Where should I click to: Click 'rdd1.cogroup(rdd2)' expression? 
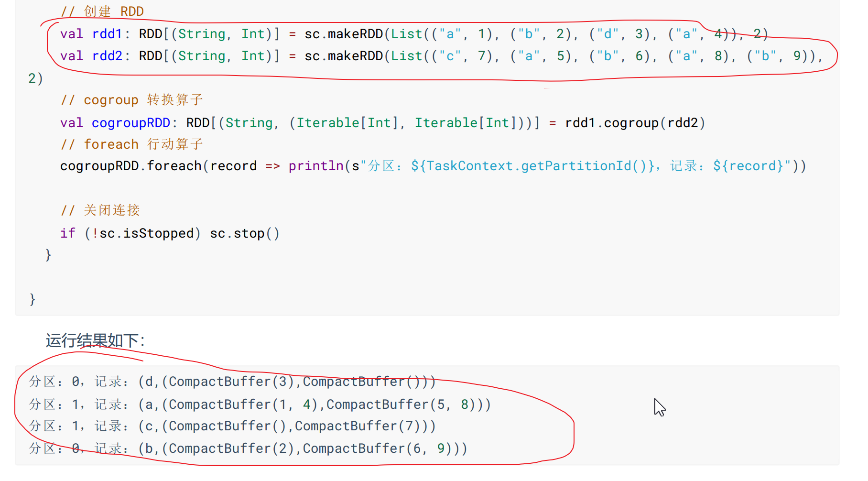(635, 123)
